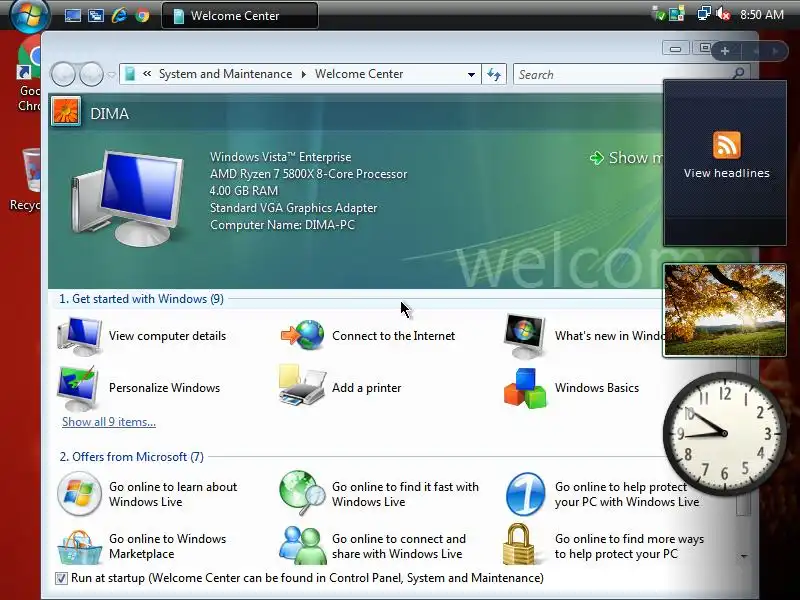Click scrollbar down arrow in Welcome Center
Image resolution: width=800 pixels, height=600 pixels.
[743, 556]
